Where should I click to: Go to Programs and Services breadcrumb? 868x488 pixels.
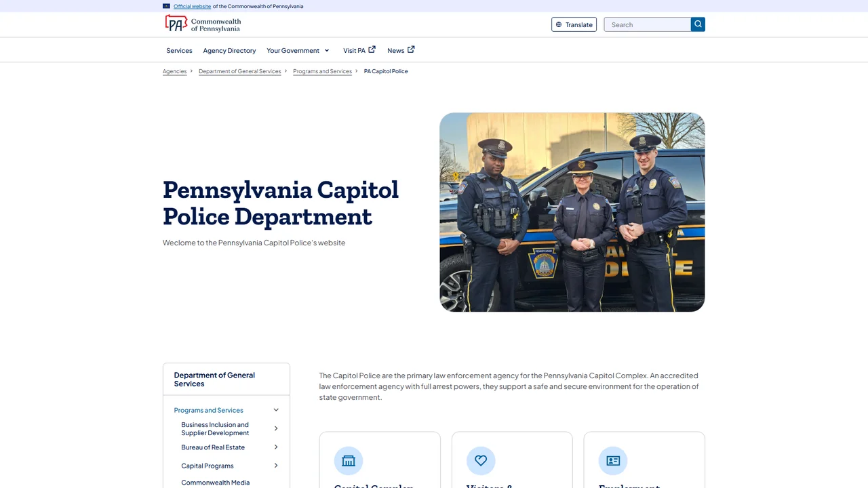[322, 71]
